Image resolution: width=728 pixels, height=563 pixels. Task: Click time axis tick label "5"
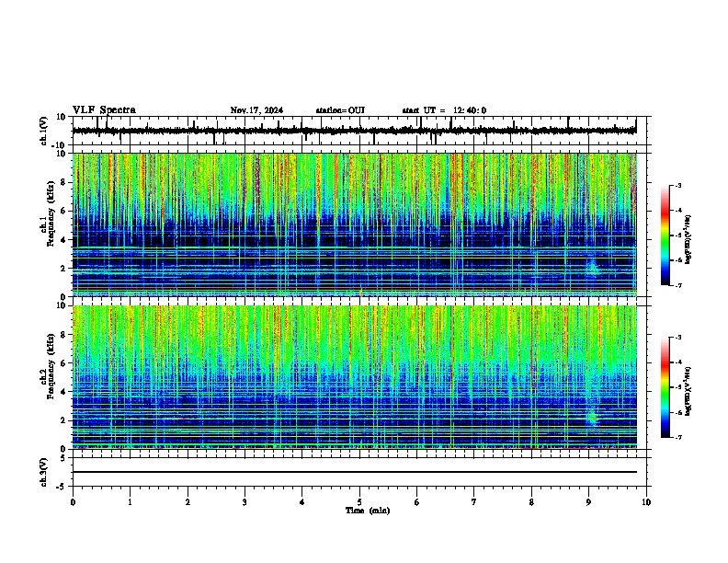359,502
